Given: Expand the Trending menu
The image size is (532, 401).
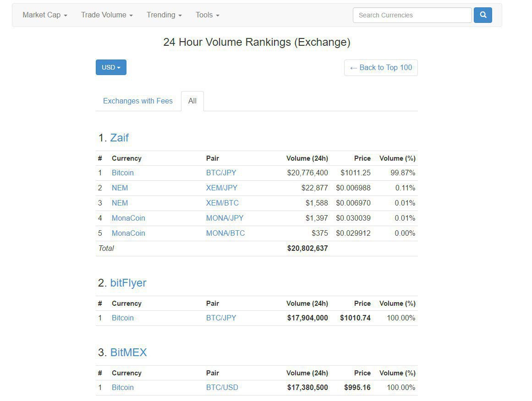Looking at the screenshot, I should point(164,15).
